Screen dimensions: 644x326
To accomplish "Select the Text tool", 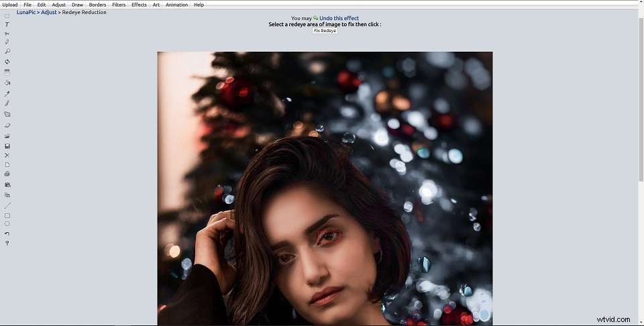I will [x=7, y=25].
